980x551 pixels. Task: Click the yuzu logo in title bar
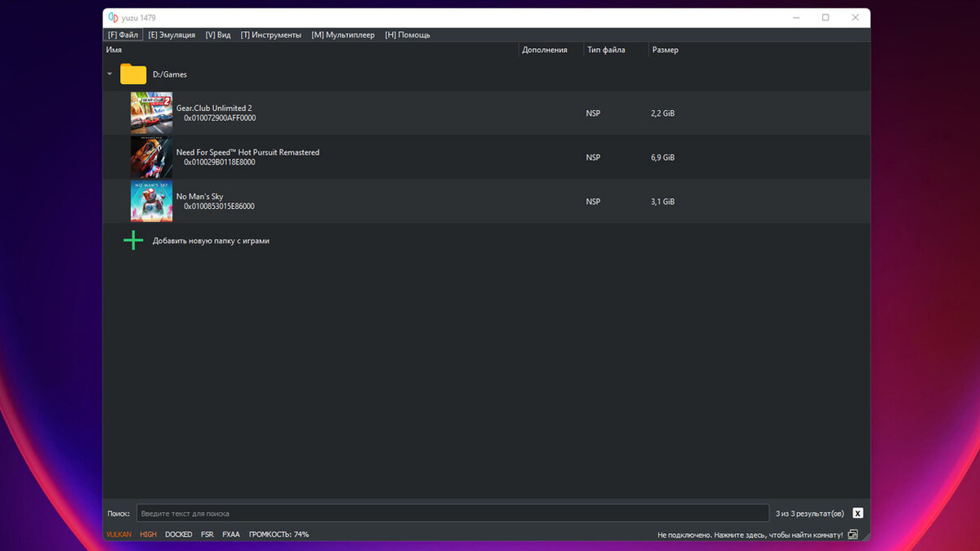114,17
